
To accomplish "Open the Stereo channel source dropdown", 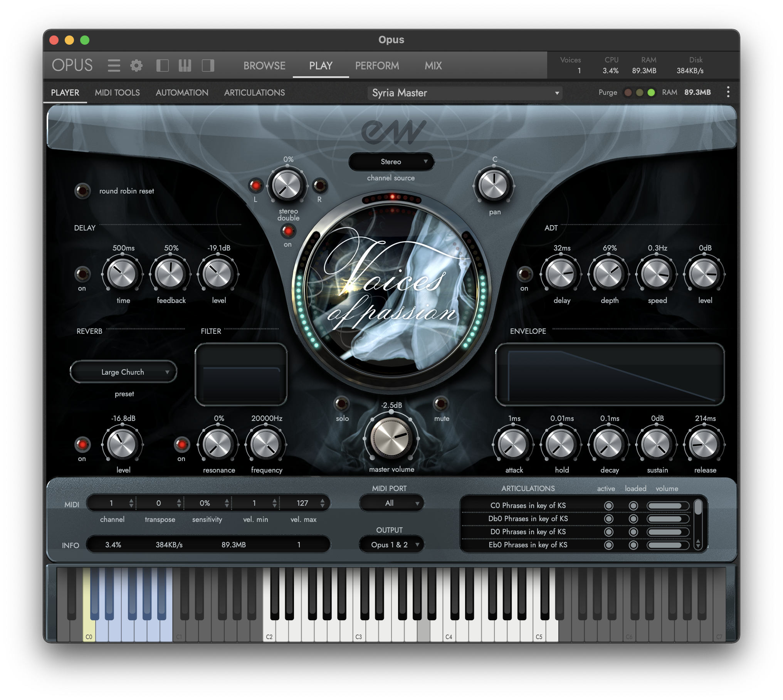I will point(391,162).
